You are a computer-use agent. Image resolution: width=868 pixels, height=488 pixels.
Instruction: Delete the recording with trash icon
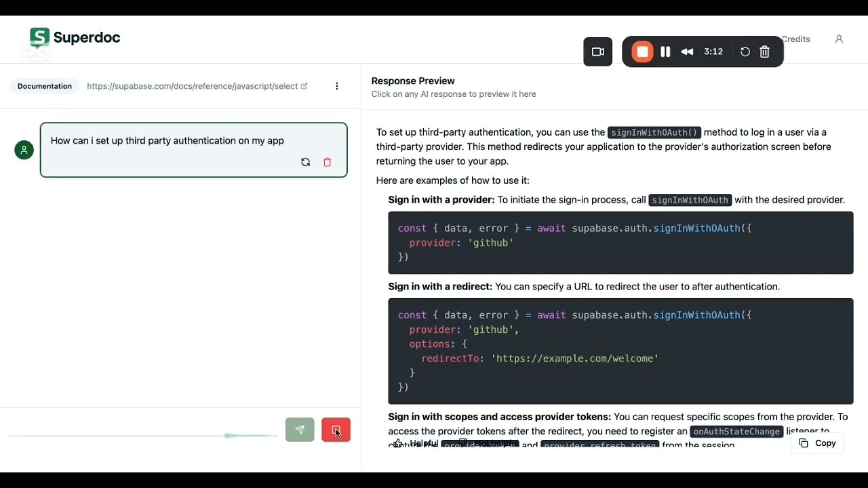765,52
